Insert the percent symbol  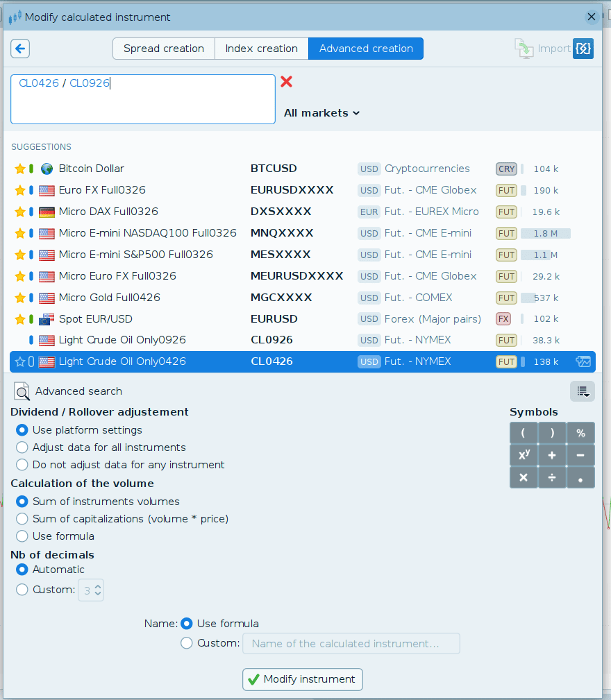coord(580,433)
